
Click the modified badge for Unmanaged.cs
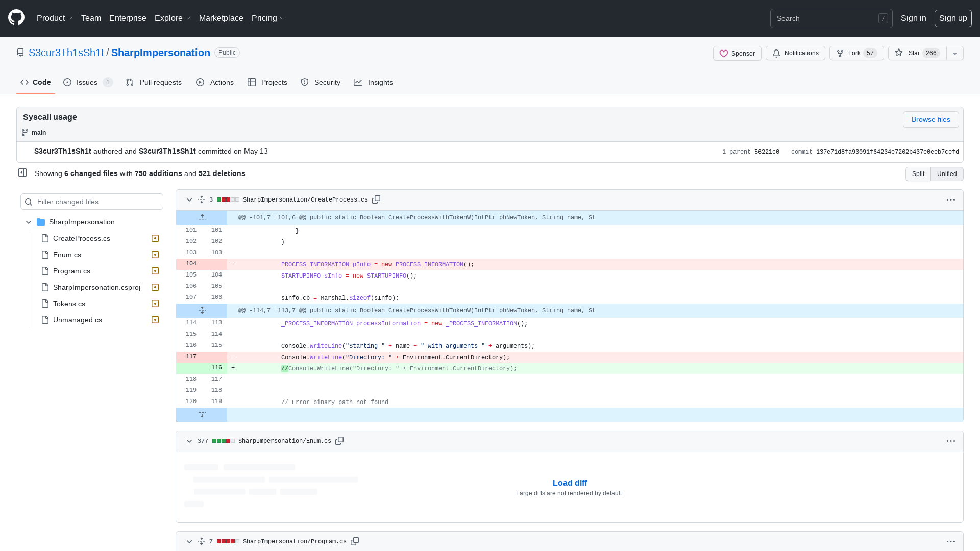(155, 320)
